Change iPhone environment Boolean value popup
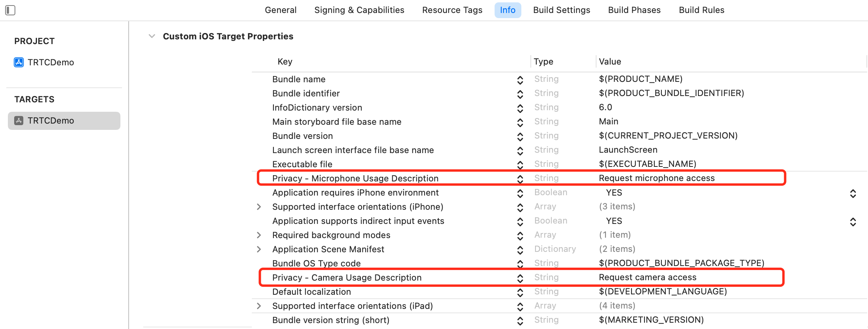Screen dimensions: 868x329 (x=853, y=193)
